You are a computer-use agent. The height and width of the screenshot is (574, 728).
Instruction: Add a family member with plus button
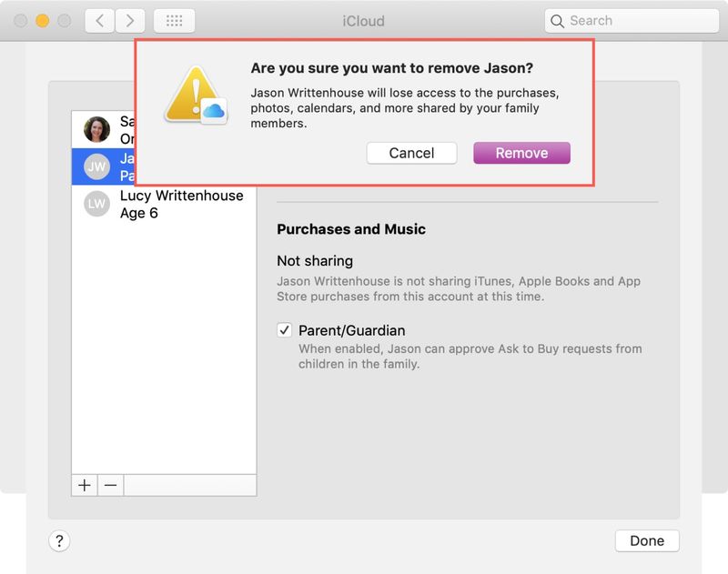pyautogui.click(x=85, y=486)
